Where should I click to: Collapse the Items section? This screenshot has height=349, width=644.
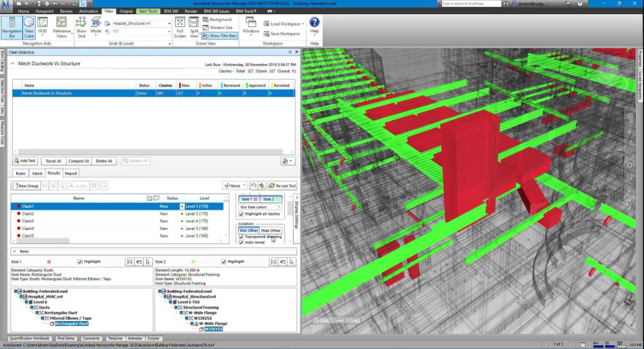point(14,251)
